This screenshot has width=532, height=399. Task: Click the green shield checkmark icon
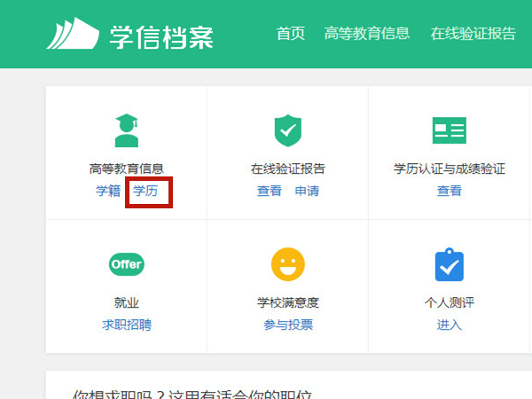tap(287, 130)
